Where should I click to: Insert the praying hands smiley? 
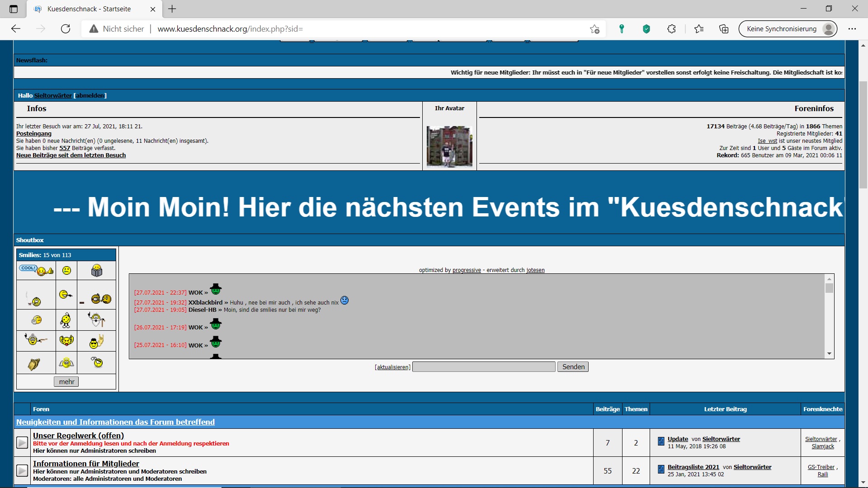34,363
